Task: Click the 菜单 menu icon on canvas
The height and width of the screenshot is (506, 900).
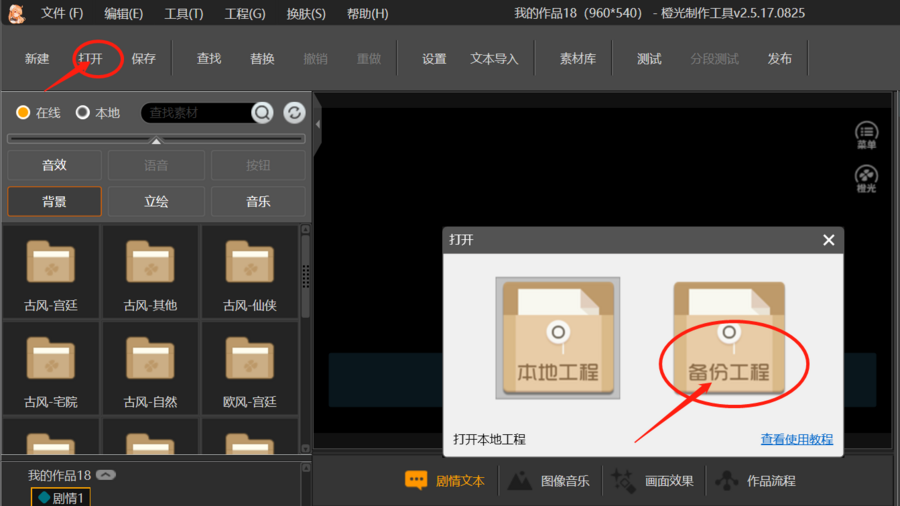Action: (866, 135)
